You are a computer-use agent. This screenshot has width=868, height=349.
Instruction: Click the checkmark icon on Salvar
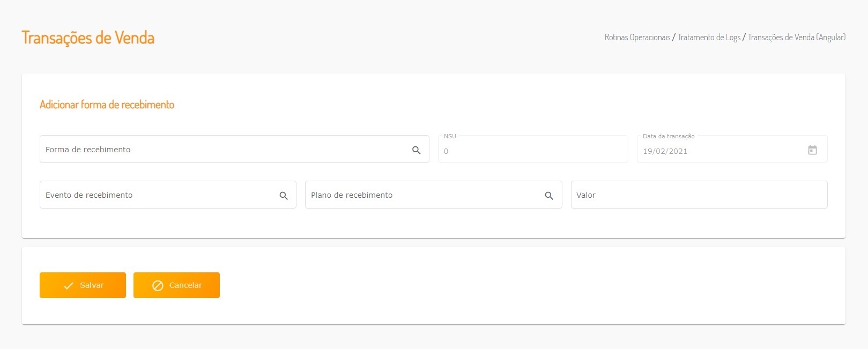(69, 286)
